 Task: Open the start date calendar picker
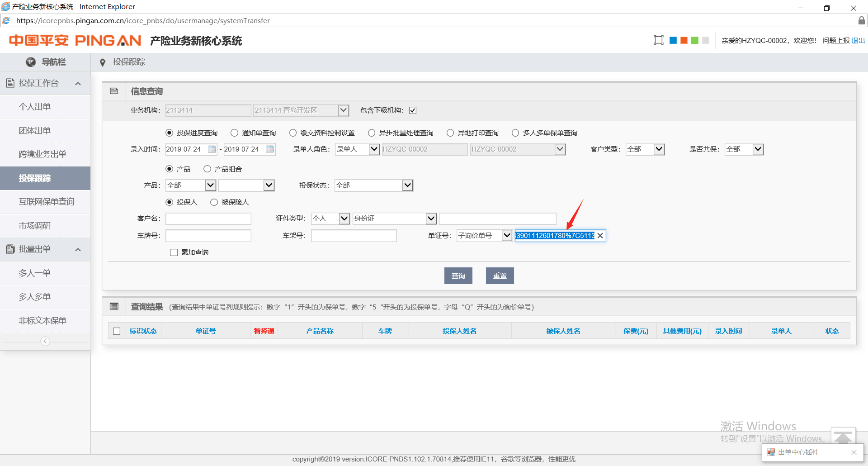[x=212, y=149]
